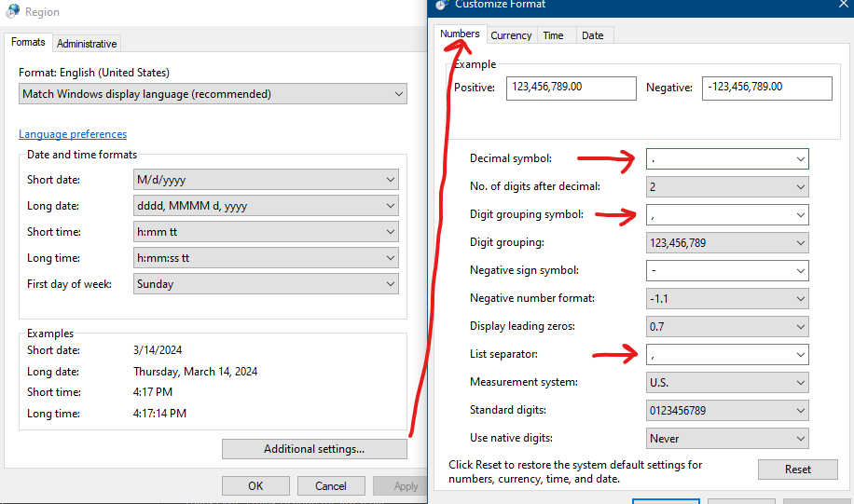Click the Negative example field

pyautogui.click(x=767, y=89)
